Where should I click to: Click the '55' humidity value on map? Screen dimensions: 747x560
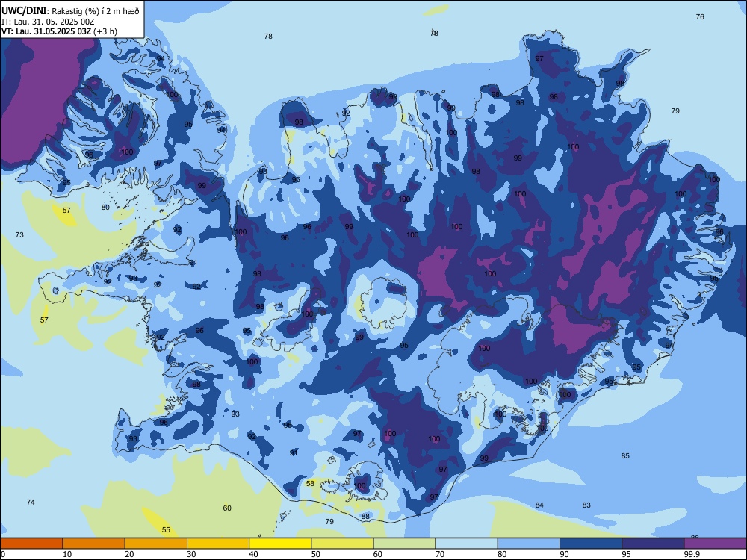[166, 530]
